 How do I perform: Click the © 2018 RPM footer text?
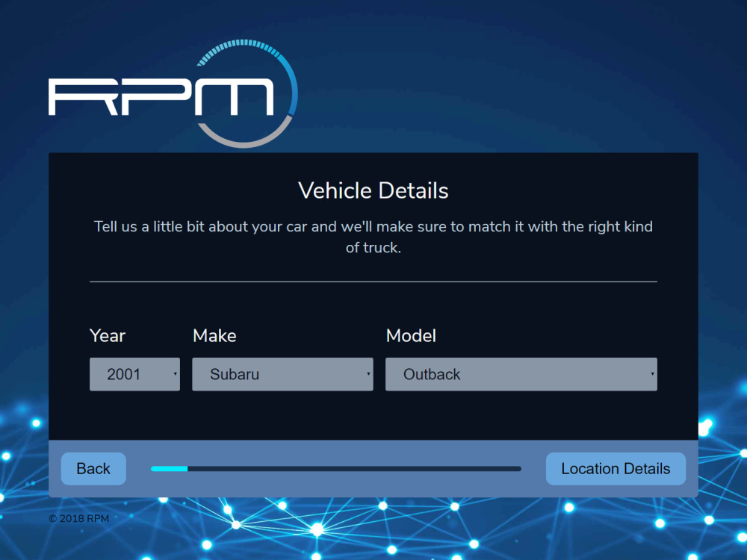[79, 519]
